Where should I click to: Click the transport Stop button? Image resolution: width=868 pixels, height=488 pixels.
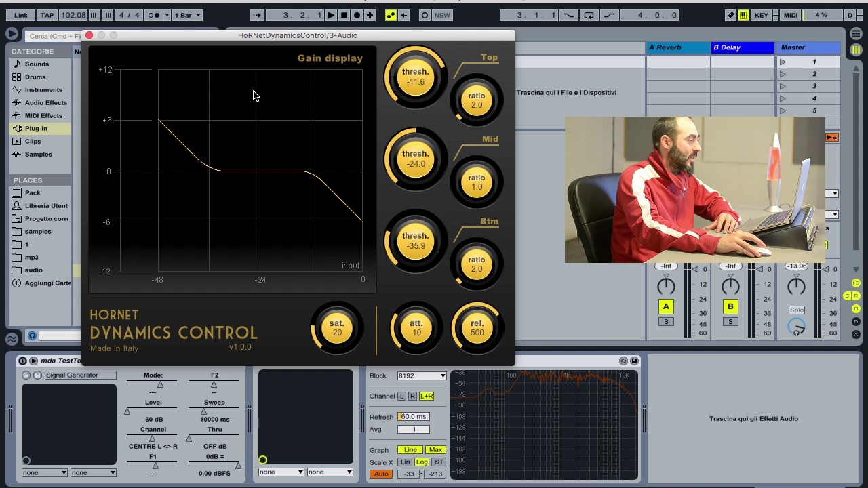(x=344, y=15)
